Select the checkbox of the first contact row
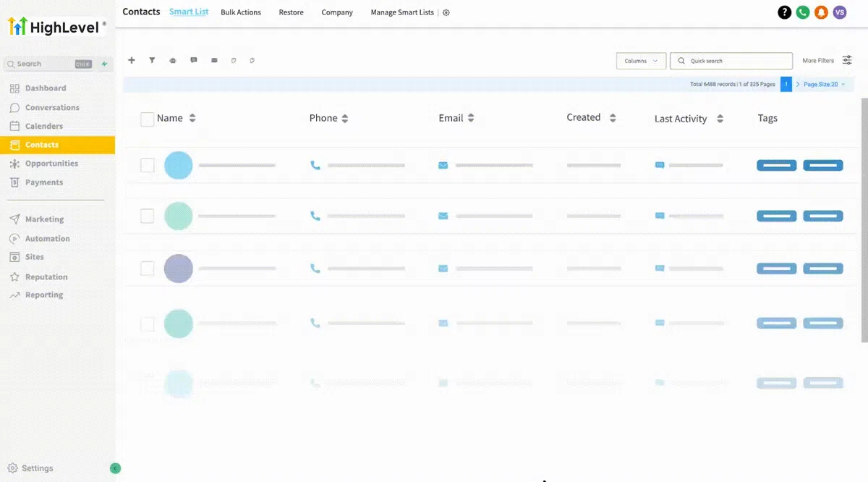This screenshot has width=868, height=482. click(x=147, y=165)
